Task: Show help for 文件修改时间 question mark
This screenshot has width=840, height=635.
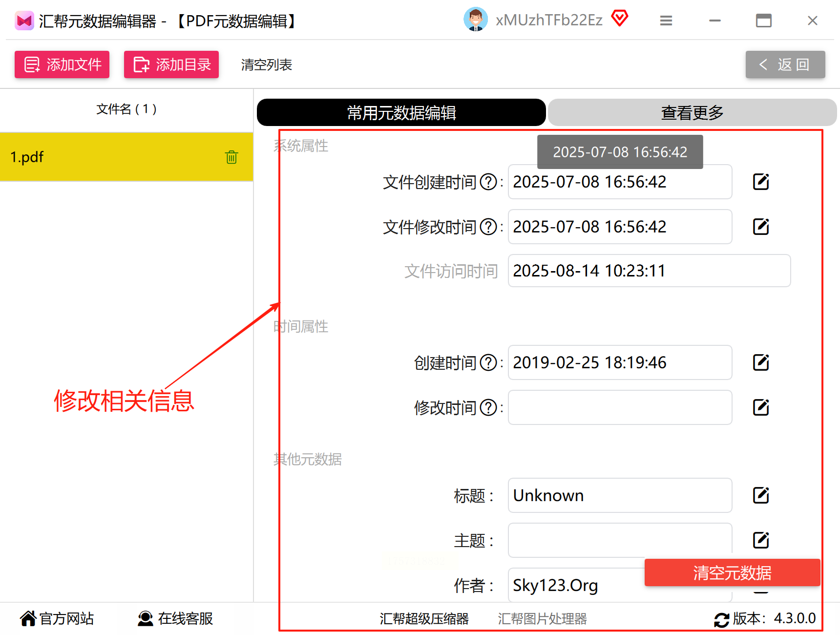Action: (x=488, y=227)
